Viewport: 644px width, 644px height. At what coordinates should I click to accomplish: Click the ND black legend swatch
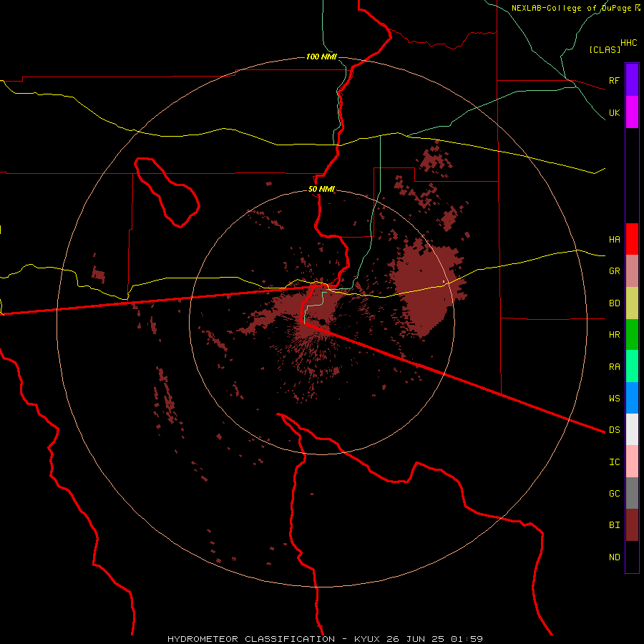pos(632,557)
